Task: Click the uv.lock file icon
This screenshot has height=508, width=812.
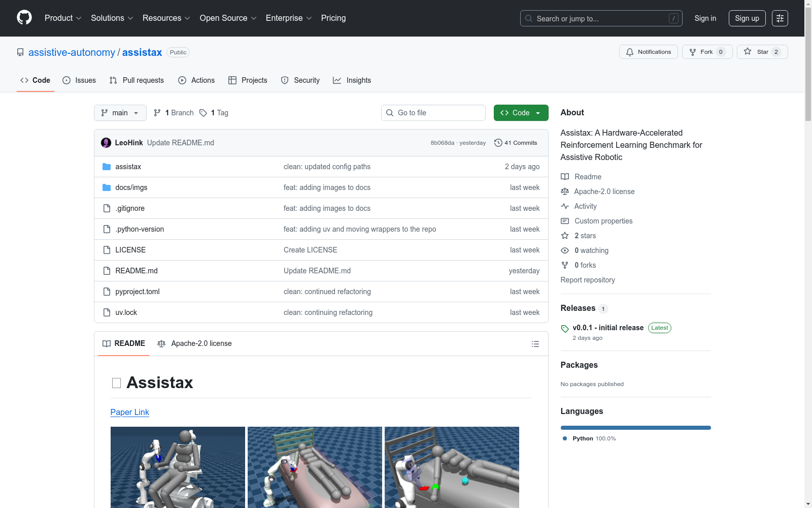Action: click(107, 312)
